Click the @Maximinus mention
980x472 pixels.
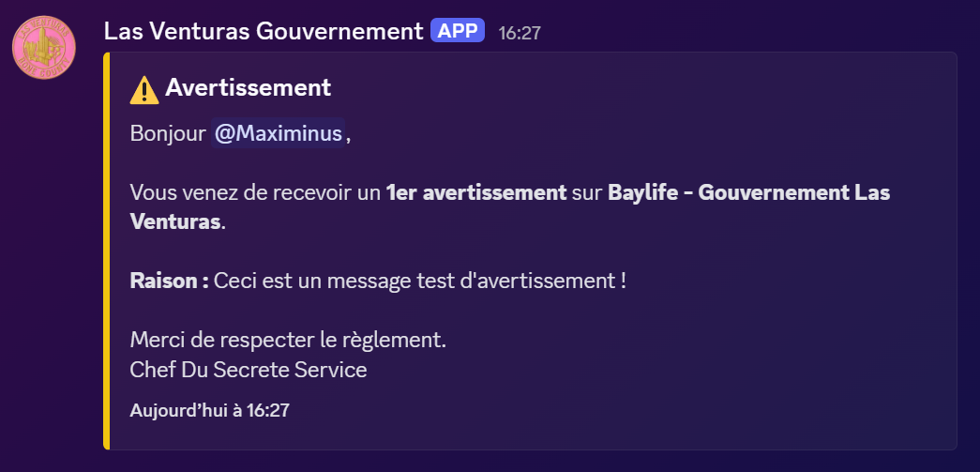[278, 133]
